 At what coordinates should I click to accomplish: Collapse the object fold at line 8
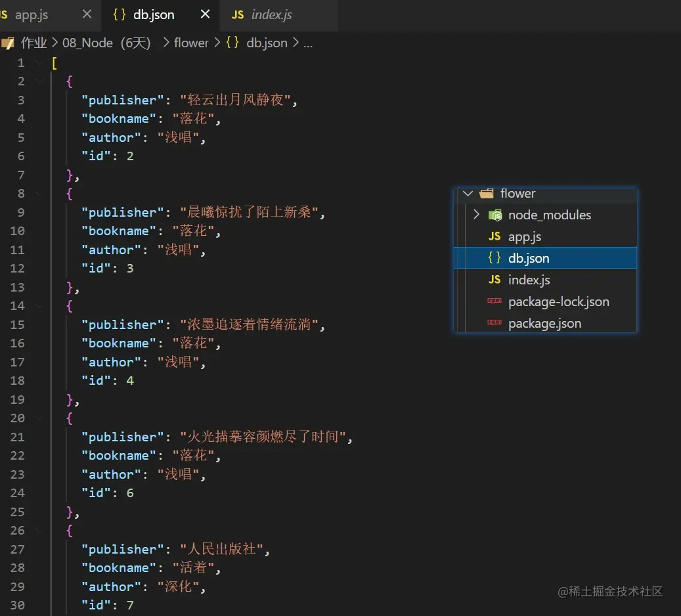coord(39,194)
